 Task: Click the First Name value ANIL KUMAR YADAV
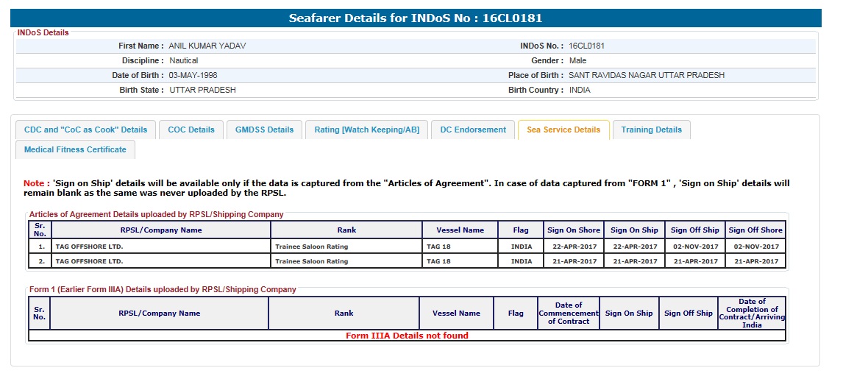(x=207, y=46)
